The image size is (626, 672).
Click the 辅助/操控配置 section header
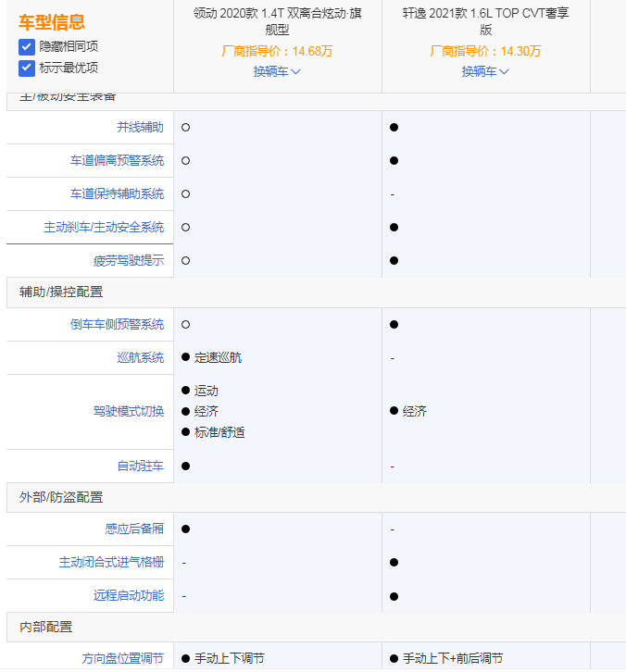click(x=61, y=292)
